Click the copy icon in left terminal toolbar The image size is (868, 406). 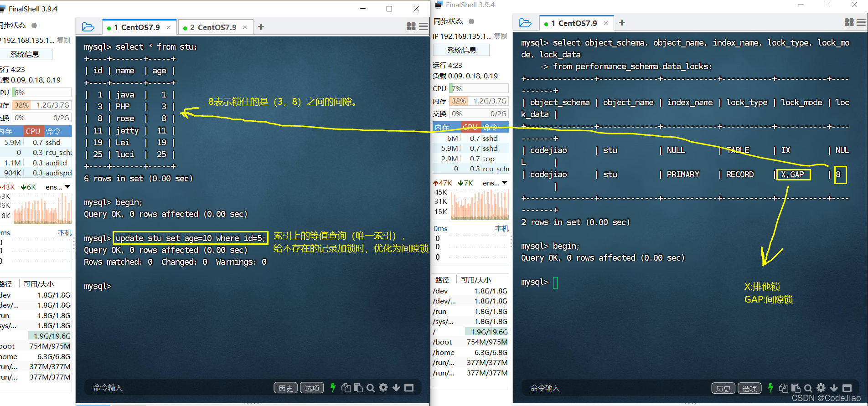346,388
